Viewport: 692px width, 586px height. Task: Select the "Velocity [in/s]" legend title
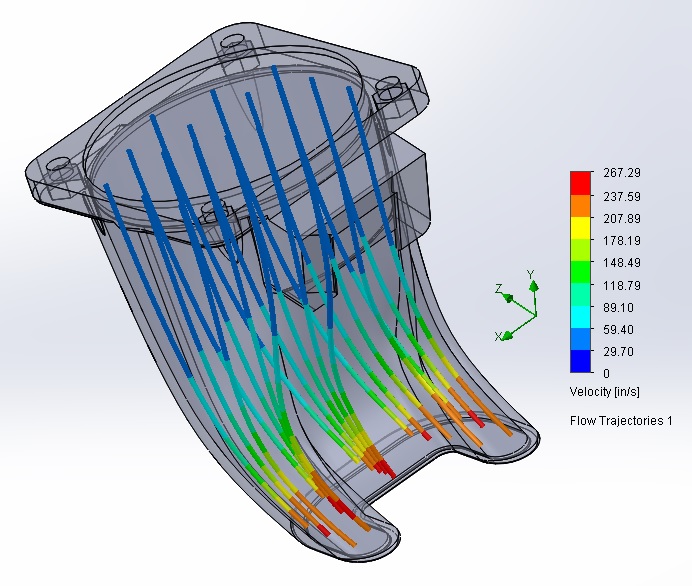pos(605,390)
